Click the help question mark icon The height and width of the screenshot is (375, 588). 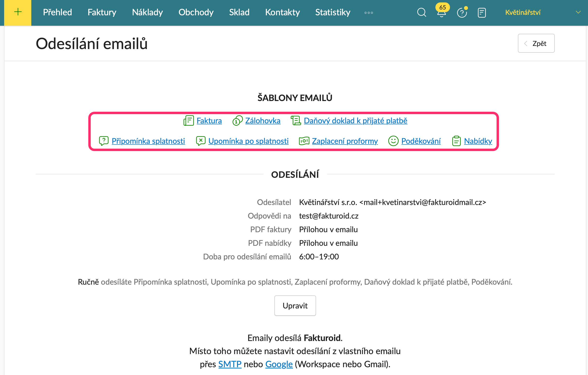[462, 12]
